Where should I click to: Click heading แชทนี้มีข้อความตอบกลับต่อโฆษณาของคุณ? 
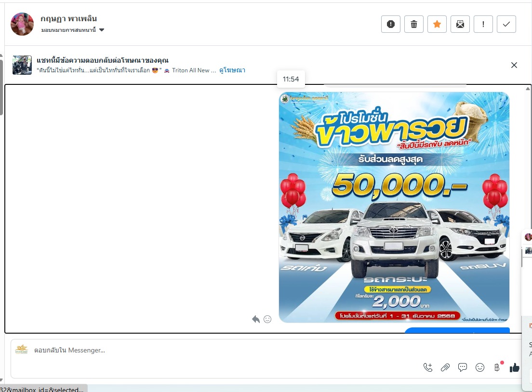point(103,60)
